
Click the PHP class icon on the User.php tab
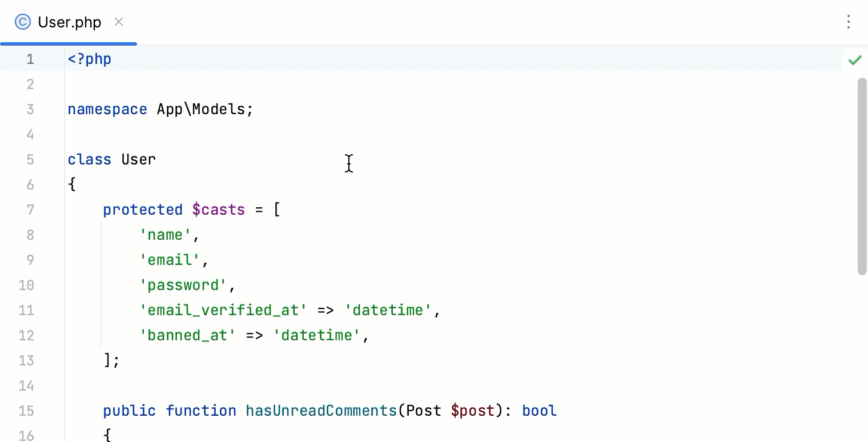pos(22,22)
